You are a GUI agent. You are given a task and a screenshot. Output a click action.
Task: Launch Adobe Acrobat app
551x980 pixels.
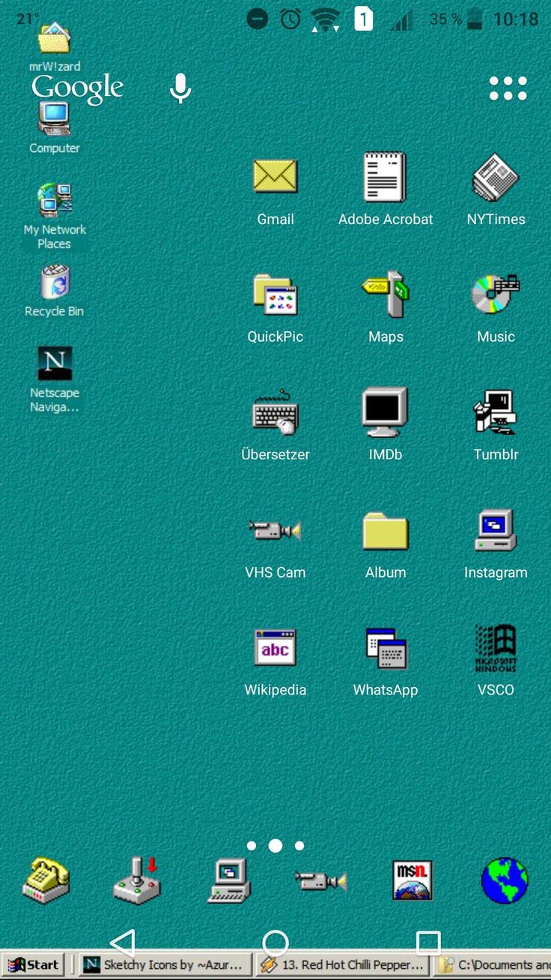pos(385,177)
